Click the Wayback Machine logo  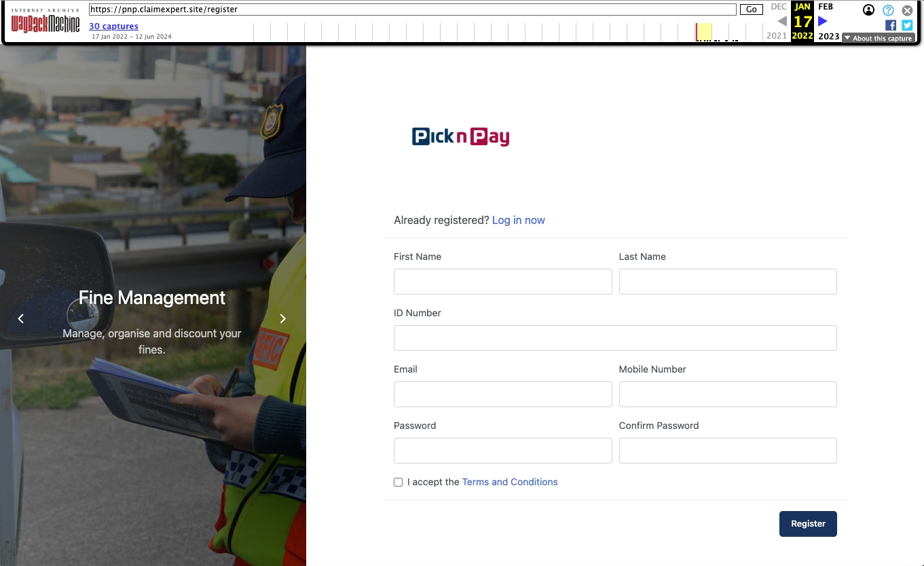tap(45, 22)
